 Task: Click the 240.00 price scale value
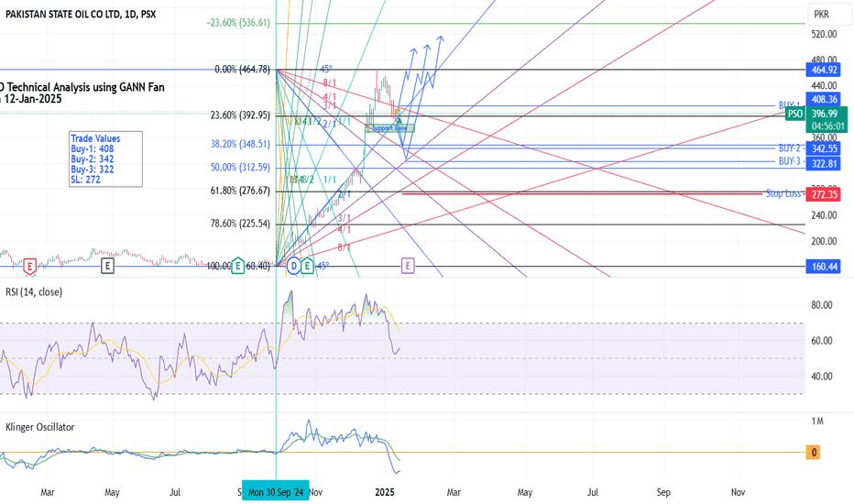coord(824,215)
